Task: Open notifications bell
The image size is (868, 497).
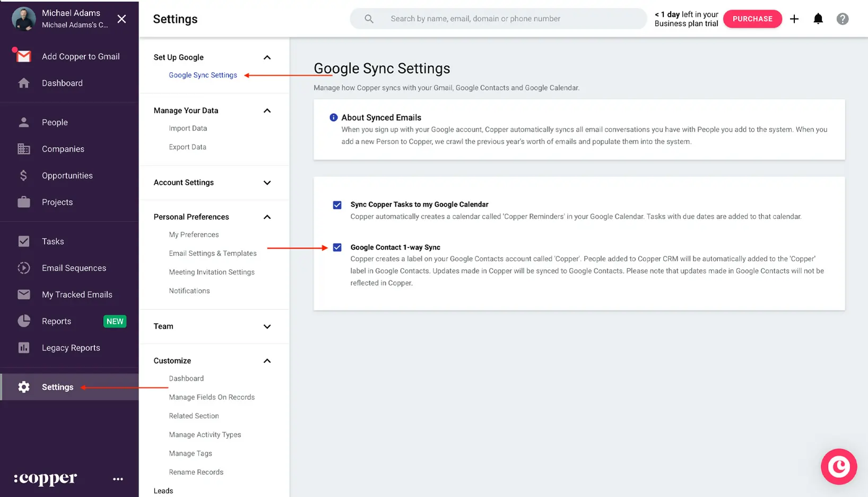Action: (818, 19)
